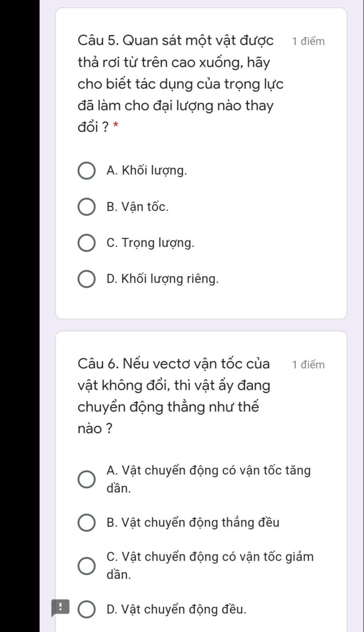Choose option D. Vật chuyển động đều

86,609
